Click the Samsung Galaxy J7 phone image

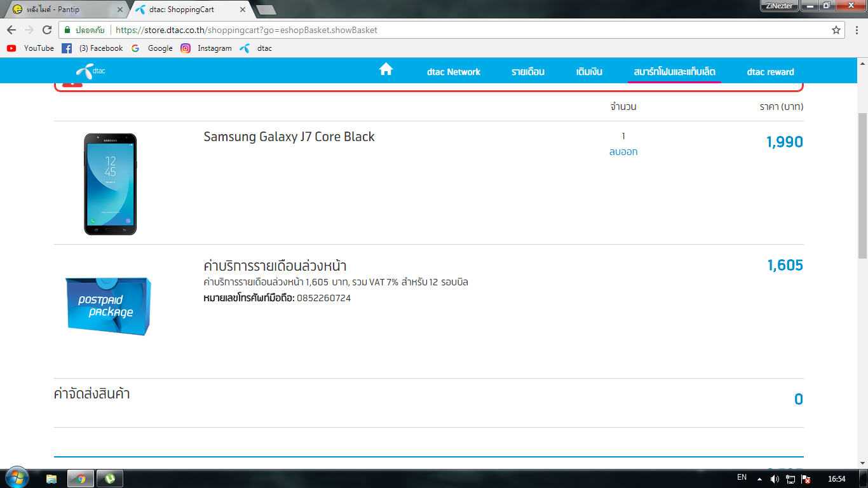[111, 184]
